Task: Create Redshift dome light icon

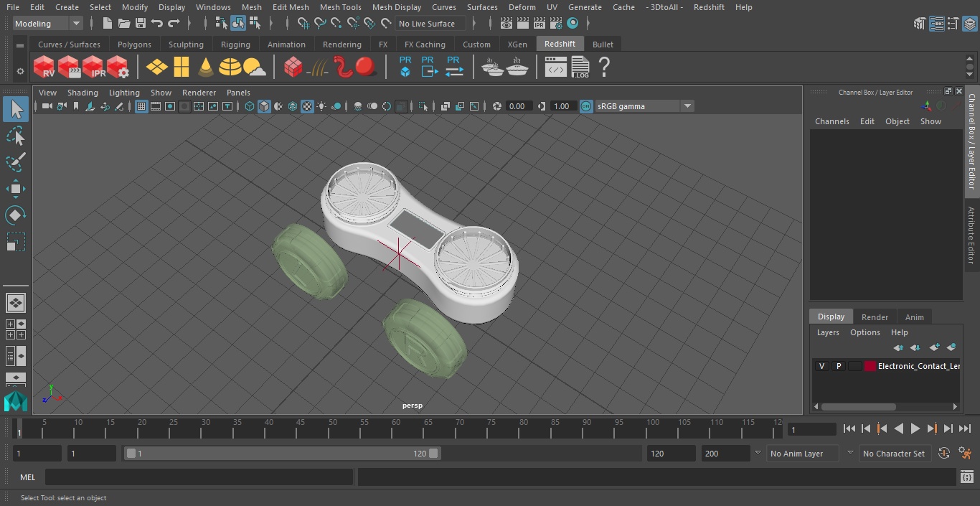Action: click(x=230, y=67)
